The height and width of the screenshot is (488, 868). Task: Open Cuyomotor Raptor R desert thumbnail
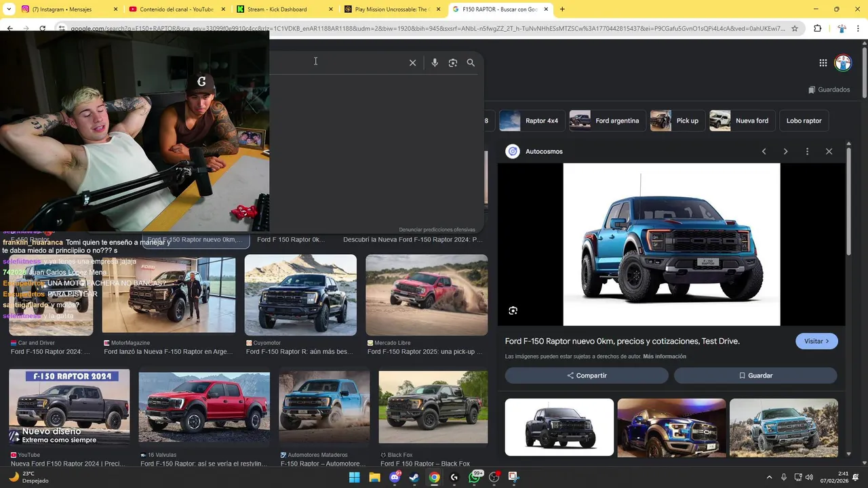point(300,295)
